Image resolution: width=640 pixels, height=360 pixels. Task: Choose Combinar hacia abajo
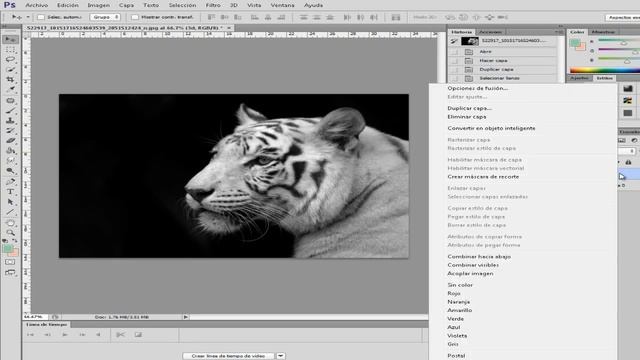tap(479, 256)
